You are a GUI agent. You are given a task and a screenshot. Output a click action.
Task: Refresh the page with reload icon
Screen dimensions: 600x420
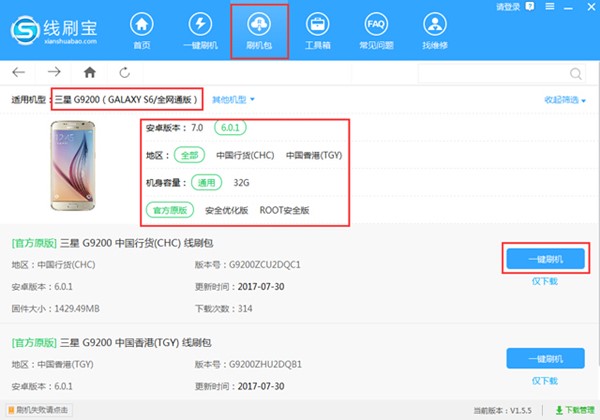tap(125, 72)
